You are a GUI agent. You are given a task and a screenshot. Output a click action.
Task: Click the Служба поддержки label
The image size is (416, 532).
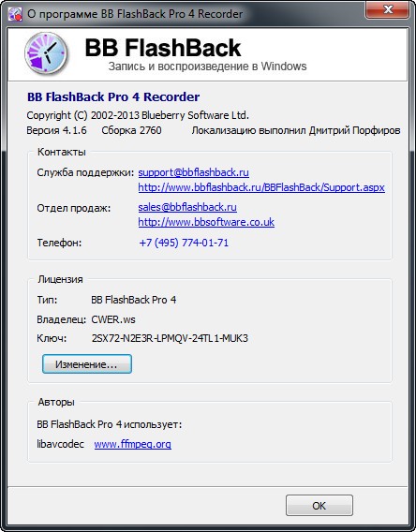(x=85, y=172)
